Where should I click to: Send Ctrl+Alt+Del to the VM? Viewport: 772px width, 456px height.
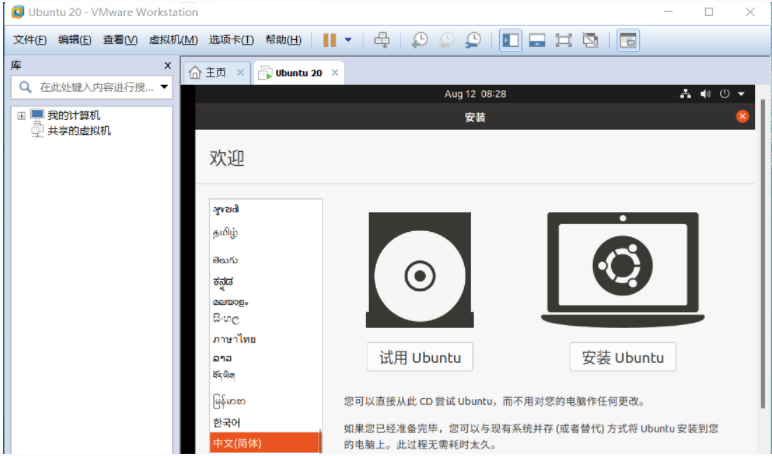click(382, 40)
